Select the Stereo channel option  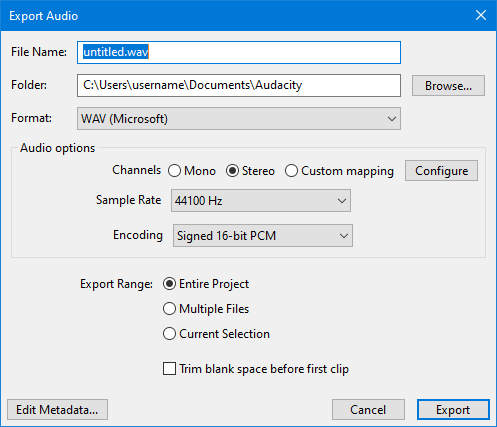coord(250,171)
